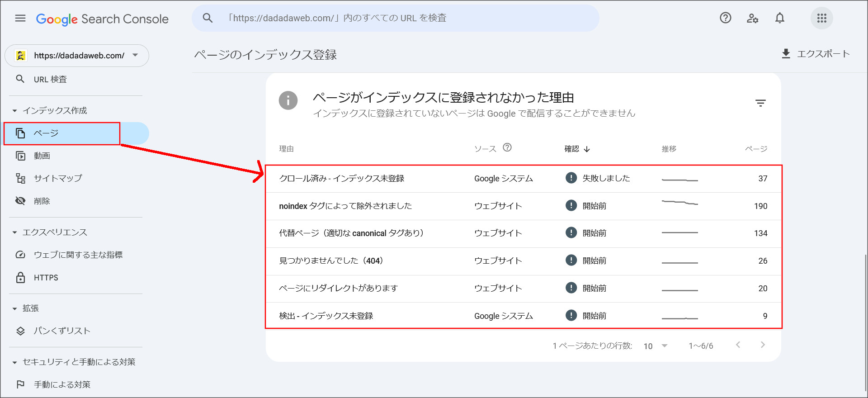The width and height of the screenshot is (868, 398).
Task: Click the status icon in the リダイレクト row
Action: [571, 288]
